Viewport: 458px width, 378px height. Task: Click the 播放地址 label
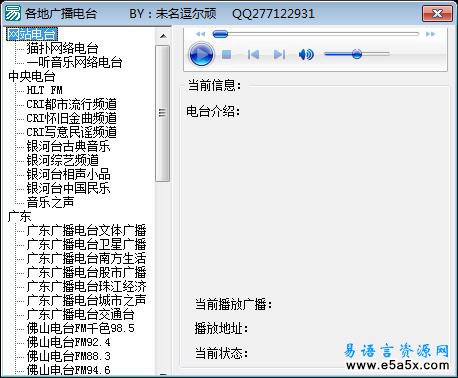(x=222, y=329)
